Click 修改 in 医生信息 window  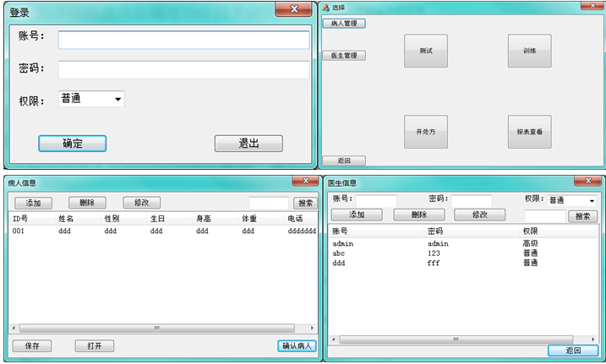click(x=479, y=215)
